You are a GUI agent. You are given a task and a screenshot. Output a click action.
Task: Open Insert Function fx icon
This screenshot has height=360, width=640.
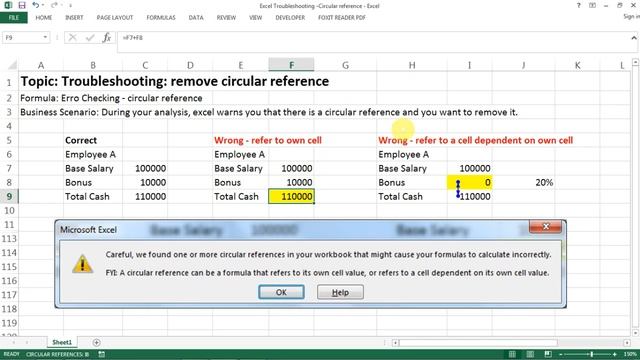[x=107, y=38]
